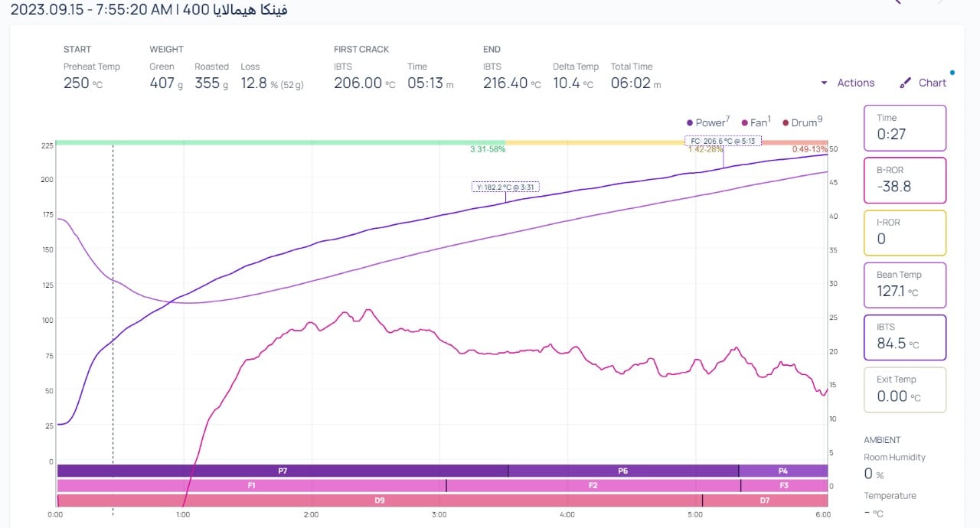Toggle the Power series legend dot
The width and height of the screenshot is (980, 528).
[691, 122]
